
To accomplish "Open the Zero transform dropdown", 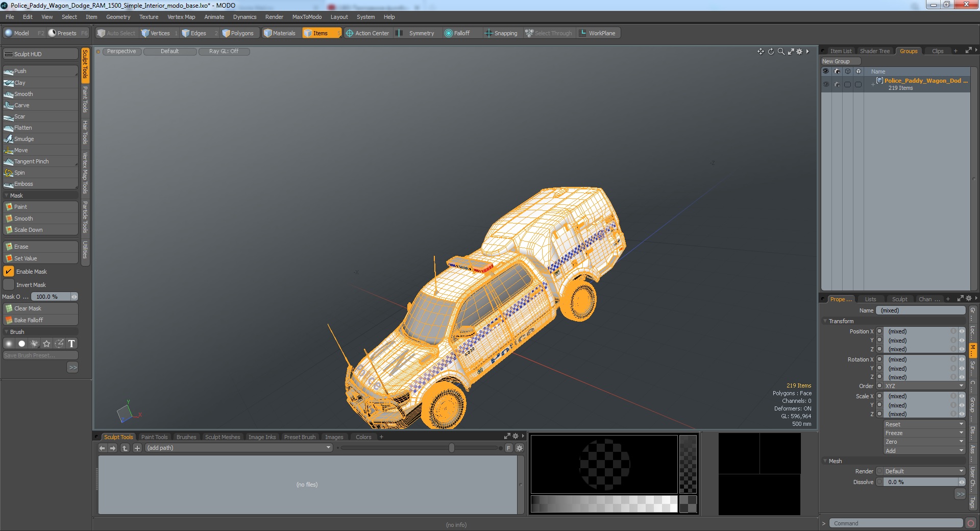I will tap(924, 442).
